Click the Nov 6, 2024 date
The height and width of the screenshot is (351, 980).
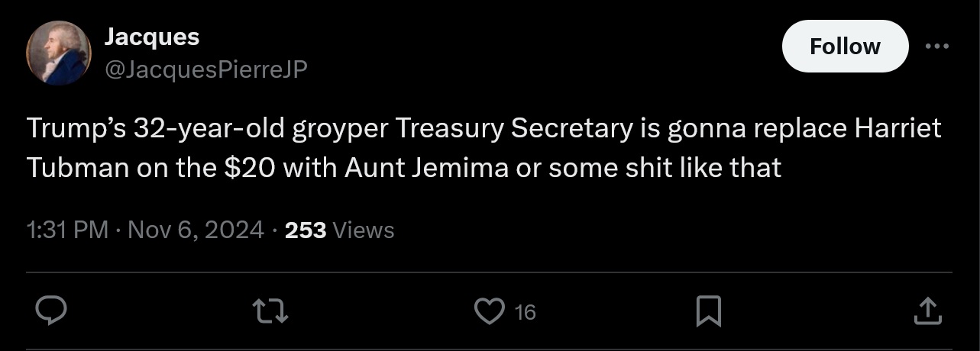[x=196, y=230]
